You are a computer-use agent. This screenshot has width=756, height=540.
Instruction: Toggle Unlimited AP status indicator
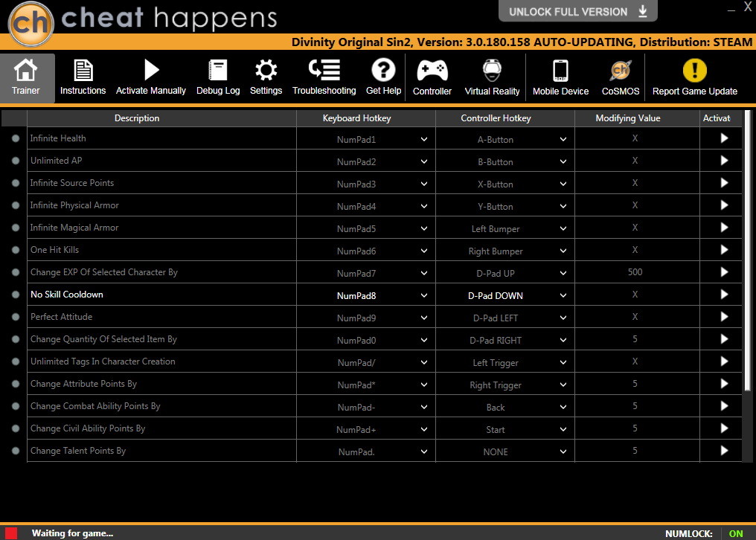pyautogui.click(x=16, y=161)
